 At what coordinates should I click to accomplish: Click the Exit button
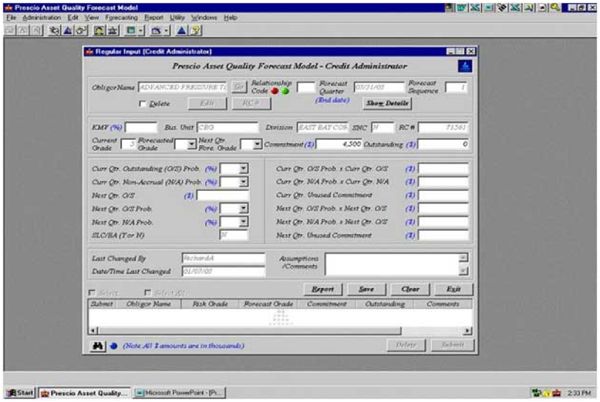(453, 289)
